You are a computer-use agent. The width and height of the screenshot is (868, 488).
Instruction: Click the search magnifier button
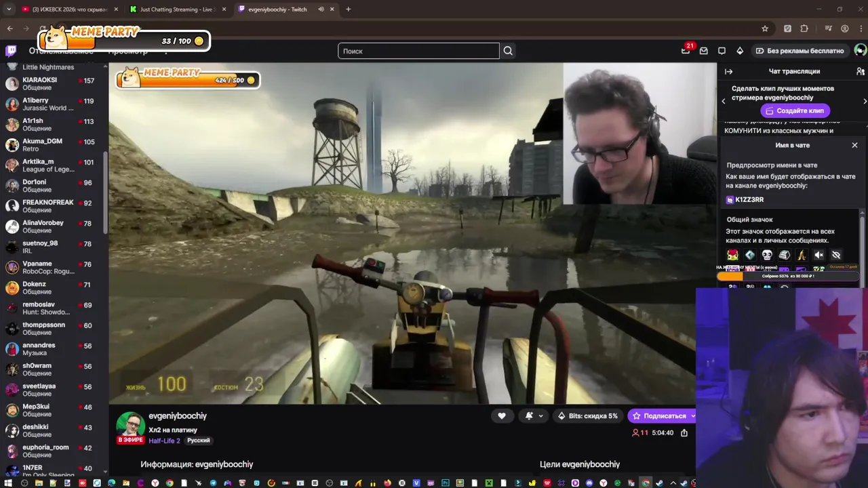(x=508, y=51)
